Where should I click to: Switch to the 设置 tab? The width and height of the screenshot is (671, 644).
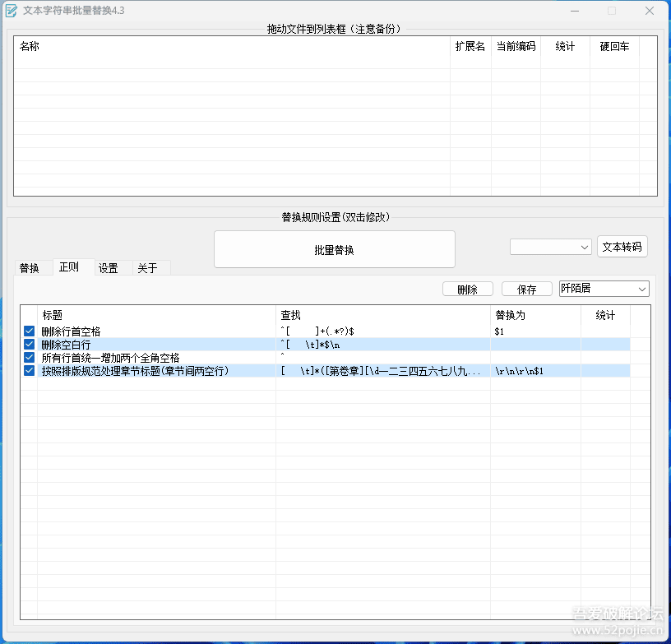[x=108, y=267]
